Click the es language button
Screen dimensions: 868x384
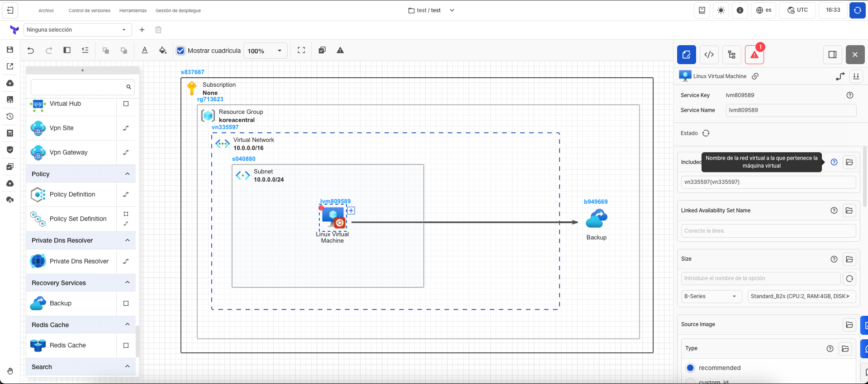click(764, 10)
